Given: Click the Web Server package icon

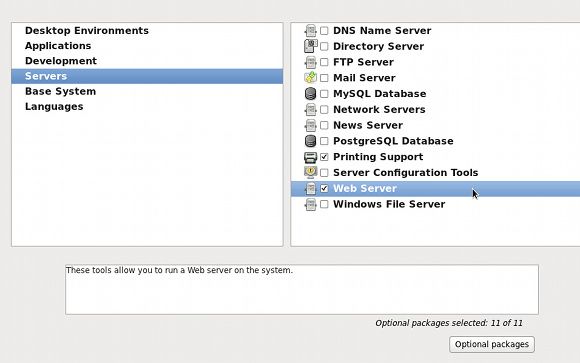Looking at the screenshot, I should (310, 188).
